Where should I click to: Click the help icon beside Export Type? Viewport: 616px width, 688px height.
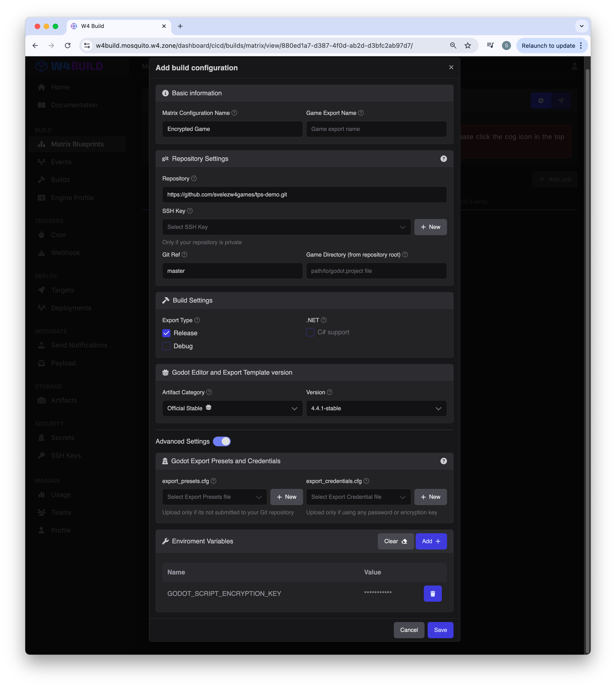(197, 320)
